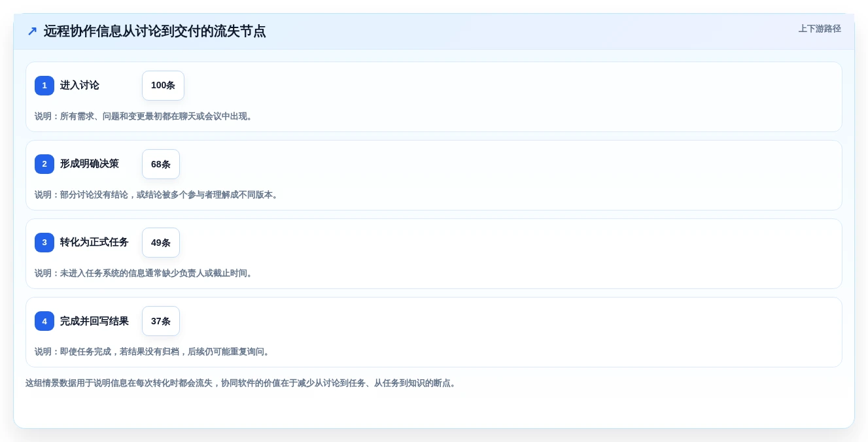The image size is (868, 442).
Task: Click step number badge 2
Action: (x=44, y=164)
